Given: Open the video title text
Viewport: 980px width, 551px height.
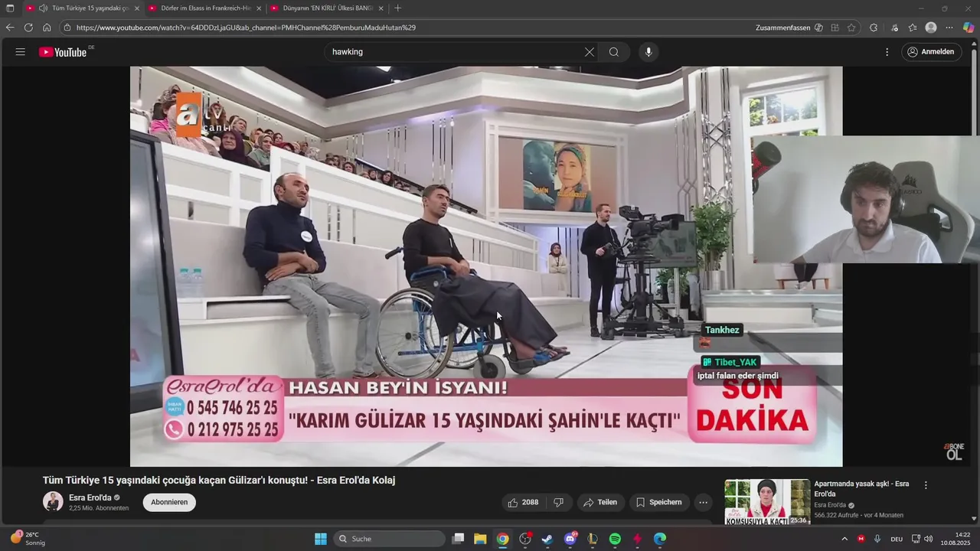Looking at the screenshot, I should (x=219, y=481).
